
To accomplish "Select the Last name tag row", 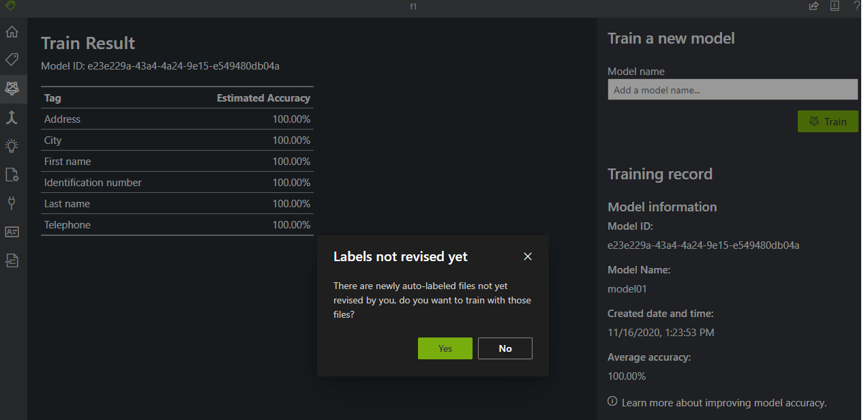I will (177, 203).
